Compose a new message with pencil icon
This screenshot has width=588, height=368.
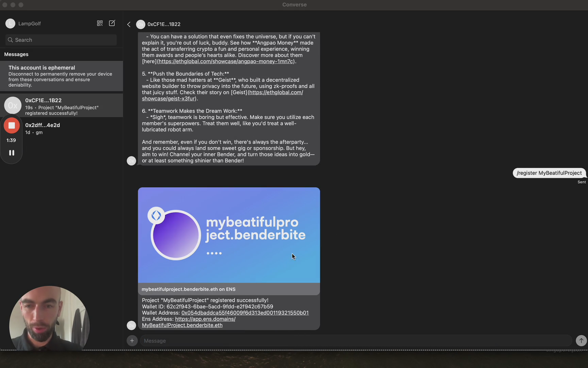click(x=112, y=23)
